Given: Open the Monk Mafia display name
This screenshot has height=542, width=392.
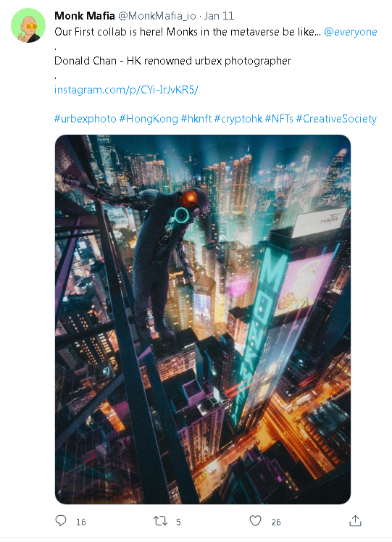Looking at the screenshot, I should tap(85, 15).
